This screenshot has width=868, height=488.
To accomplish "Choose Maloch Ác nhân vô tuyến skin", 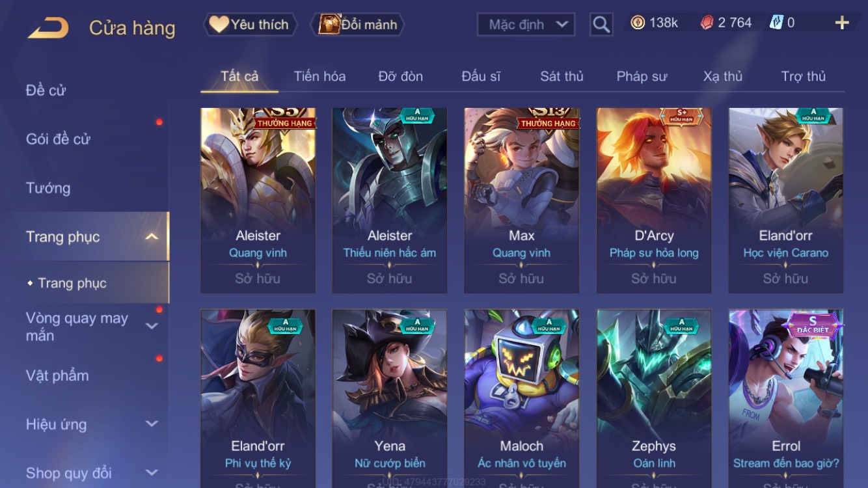I will point(521,398).
